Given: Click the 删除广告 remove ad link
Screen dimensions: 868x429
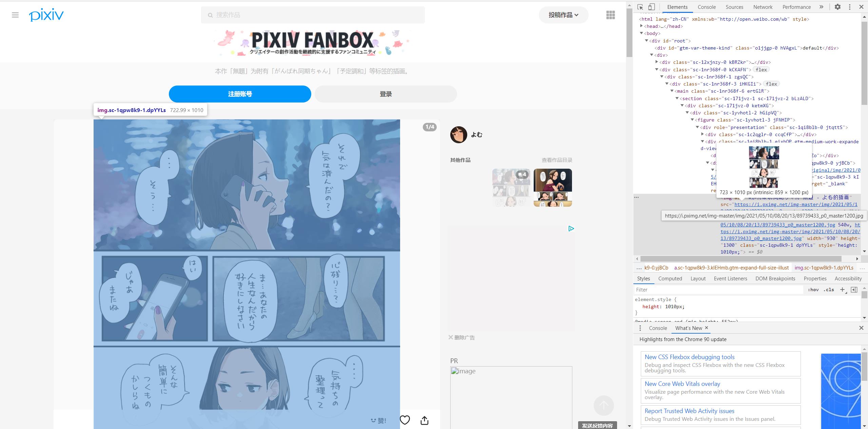Looking at the screenshot, I should click(461, 337).
